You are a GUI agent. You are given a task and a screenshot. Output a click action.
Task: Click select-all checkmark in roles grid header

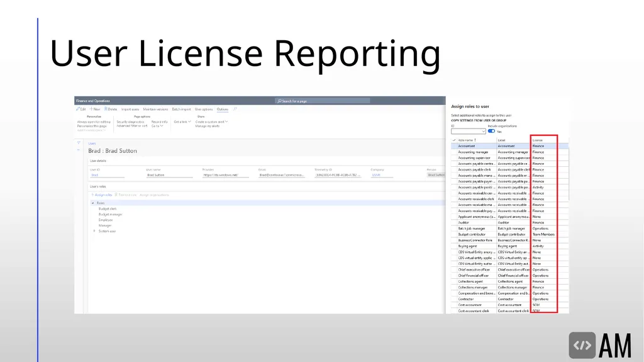coord(454,140)
